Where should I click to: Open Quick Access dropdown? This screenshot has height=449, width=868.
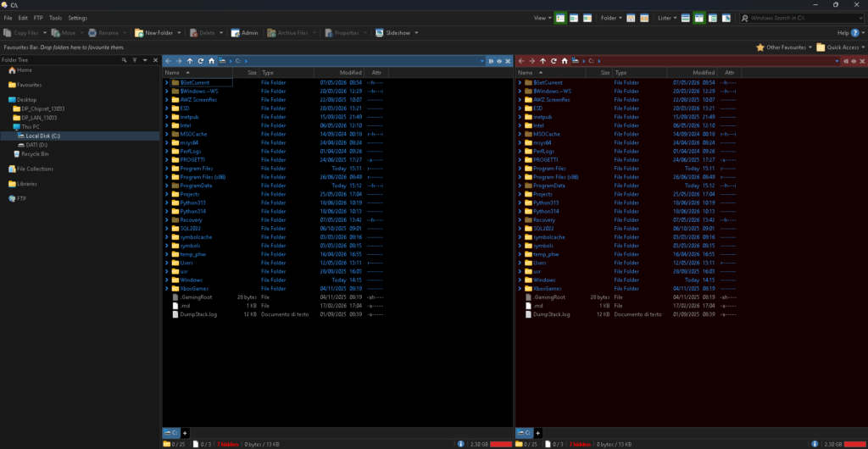[840, 47]
